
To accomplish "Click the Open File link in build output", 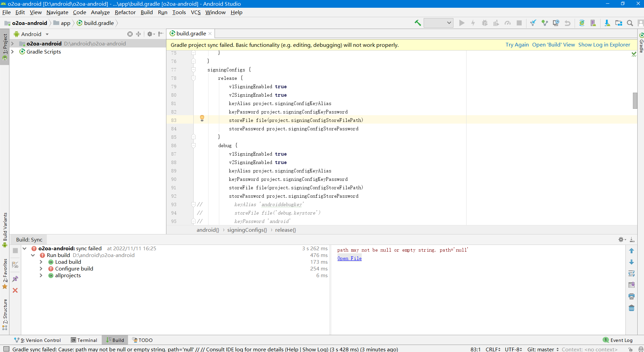I will [349, 258].
